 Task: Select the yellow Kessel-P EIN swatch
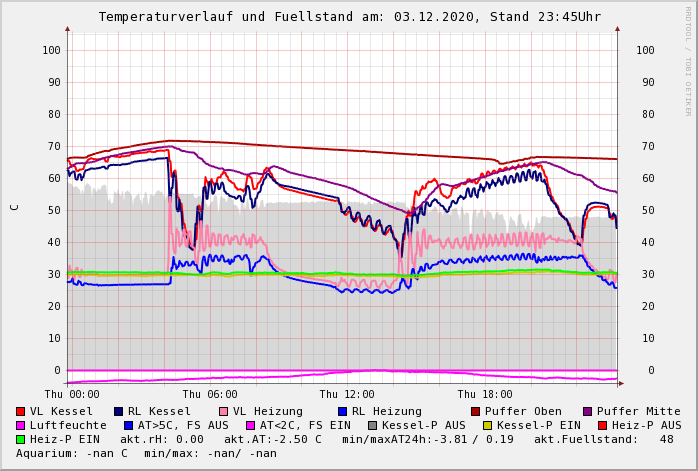click(488, 426)
